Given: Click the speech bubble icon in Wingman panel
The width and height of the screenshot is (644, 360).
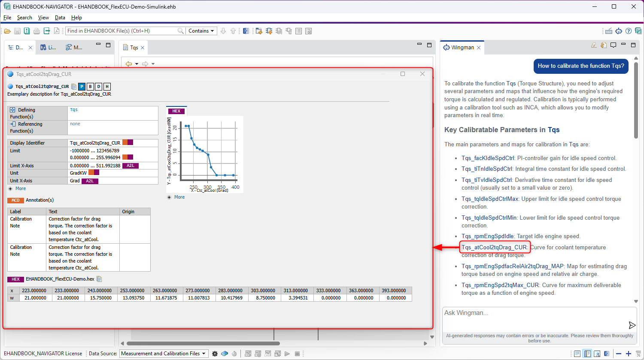Looking at the screenshot, I should pyautogui.click(x=614, y=45).
